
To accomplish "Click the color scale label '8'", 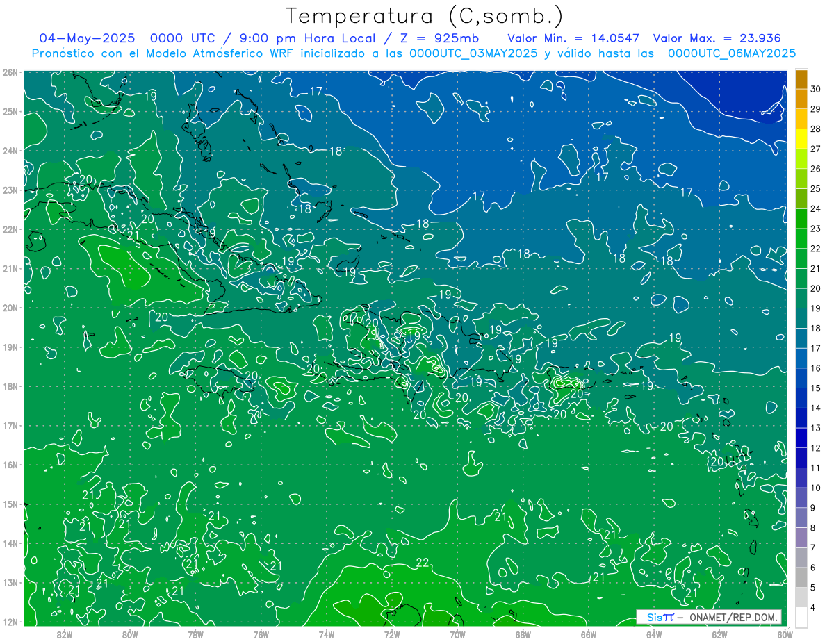I will pos(815,527).
